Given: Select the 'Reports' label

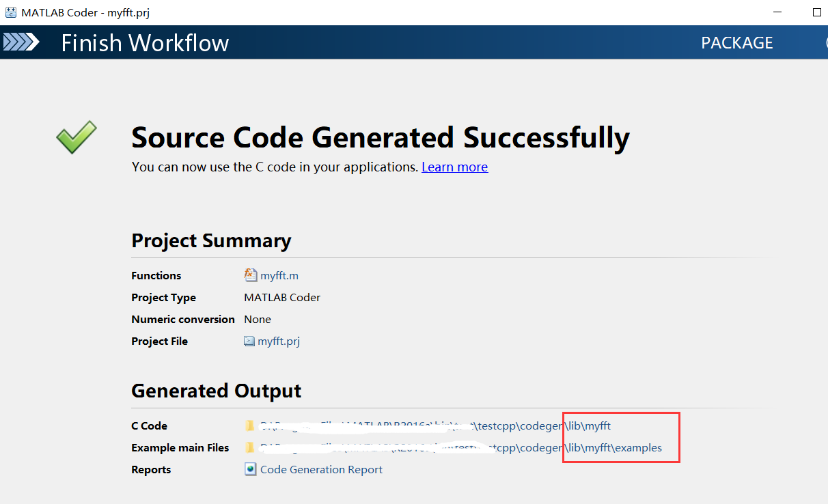Looking at the screenshot, I should coord(151,470).
